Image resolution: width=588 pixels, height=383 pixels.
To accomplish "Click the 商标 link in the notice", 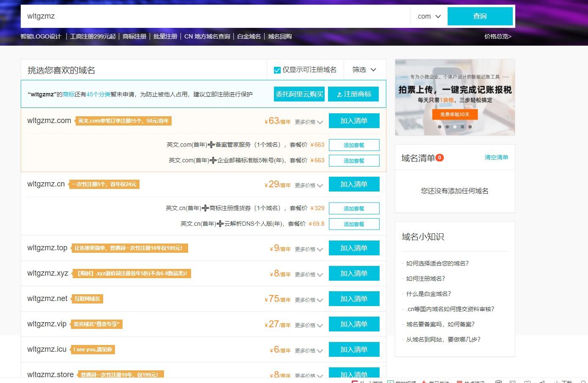I will point(68,94).
